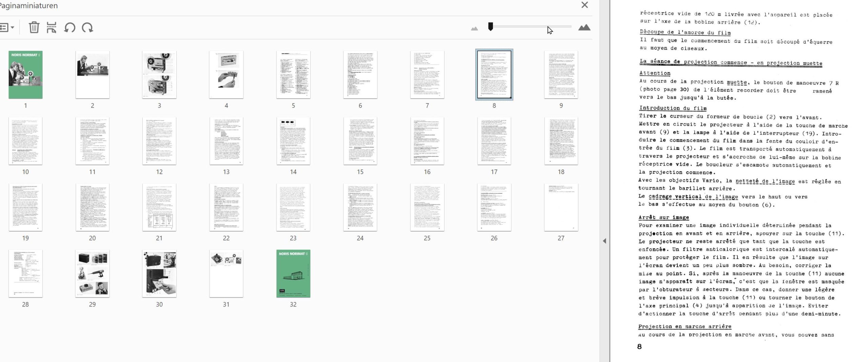Select page 3 thumbnail with projector photos
The image size is (868, 362).
click(159, 75)
